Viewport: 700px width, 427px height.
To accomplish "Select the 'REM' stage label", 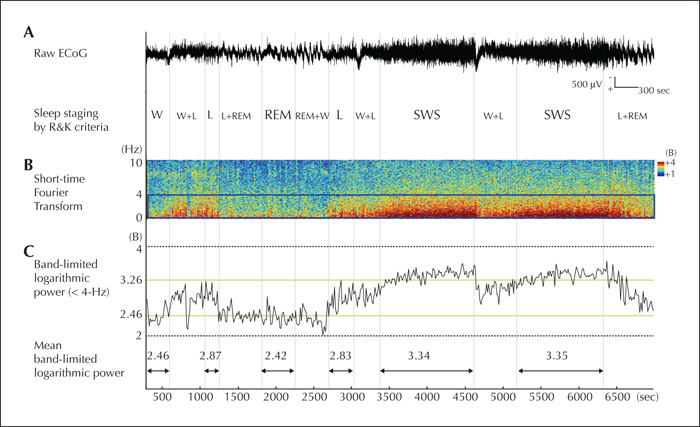I will tap(278, 115).
